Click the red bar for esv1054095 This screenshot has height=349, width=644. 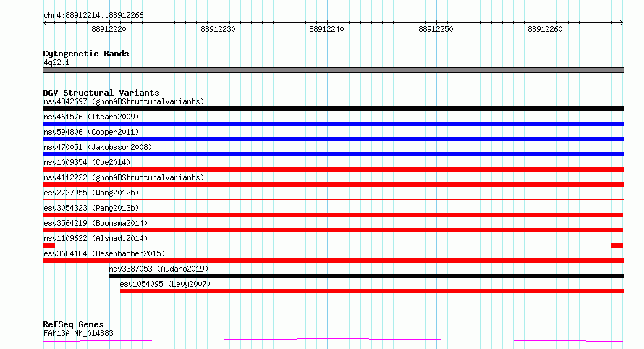pos(372,291)
